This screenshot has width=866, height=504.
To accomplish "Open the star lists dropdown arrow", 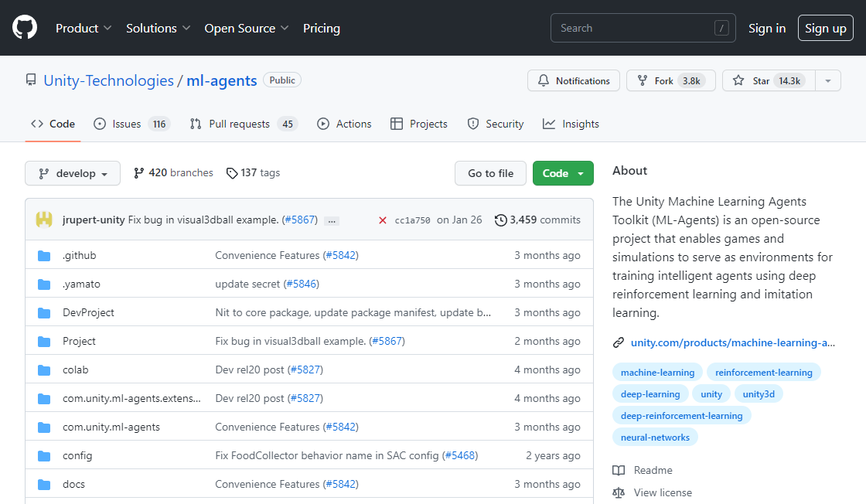I will coord(828,81).
